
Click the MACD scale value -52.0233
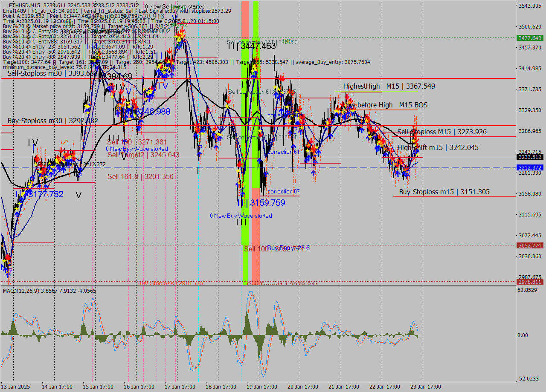pos(529,378)
